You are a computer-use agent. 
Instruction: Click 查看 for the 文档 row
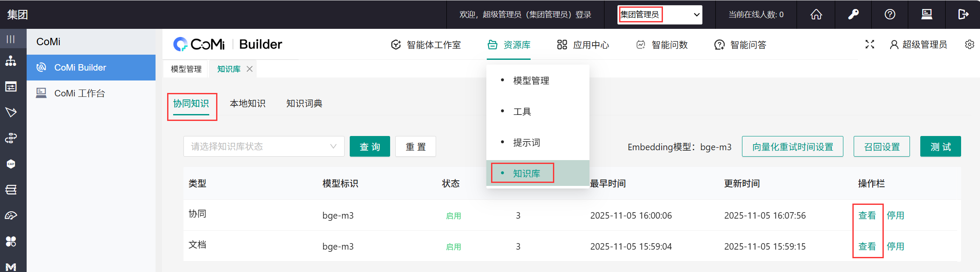[x=867, y=246]
